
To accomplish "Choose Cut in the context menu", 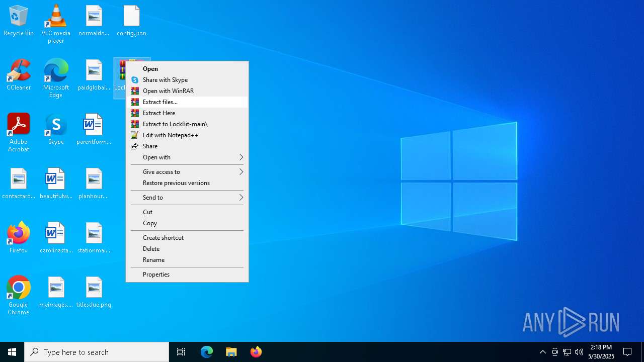I will (x=187, y=212).
